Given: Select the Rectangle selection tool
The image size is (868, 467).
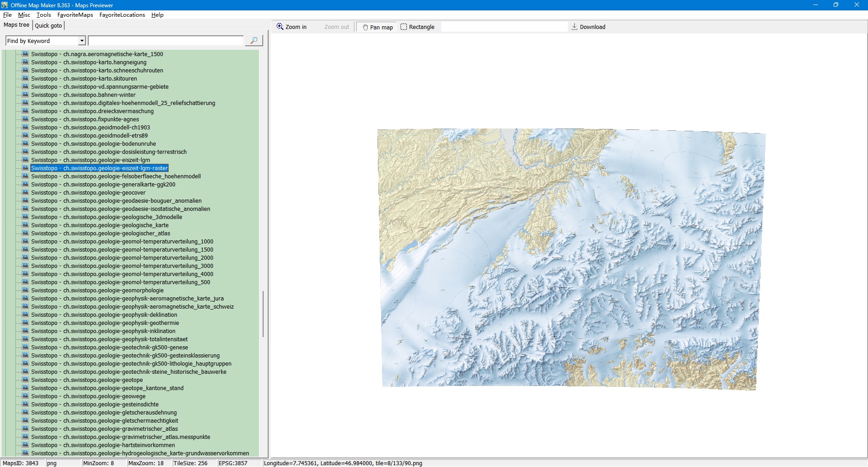Looking at the screenshot, I should coord(417,27).
